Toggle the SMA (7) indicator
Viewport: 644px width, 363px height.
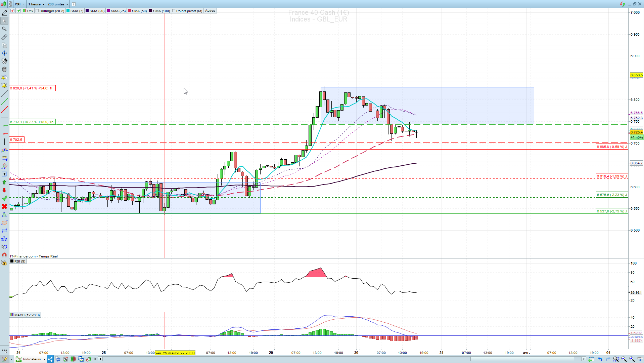(x=75, y=11)
